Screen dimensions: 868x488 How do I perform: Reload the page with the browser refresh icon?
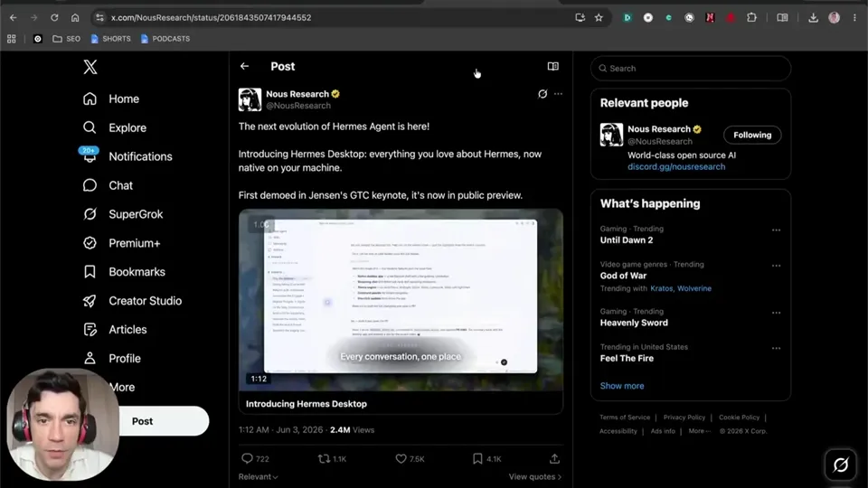54,18
